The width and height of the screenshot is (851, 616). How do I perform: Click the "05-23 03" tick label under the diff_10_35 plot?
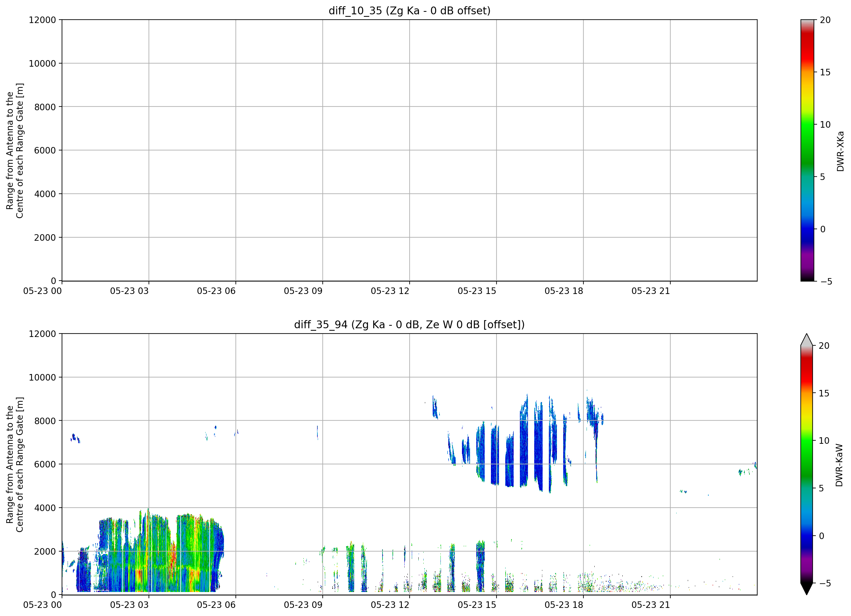(x=130, y=291)
